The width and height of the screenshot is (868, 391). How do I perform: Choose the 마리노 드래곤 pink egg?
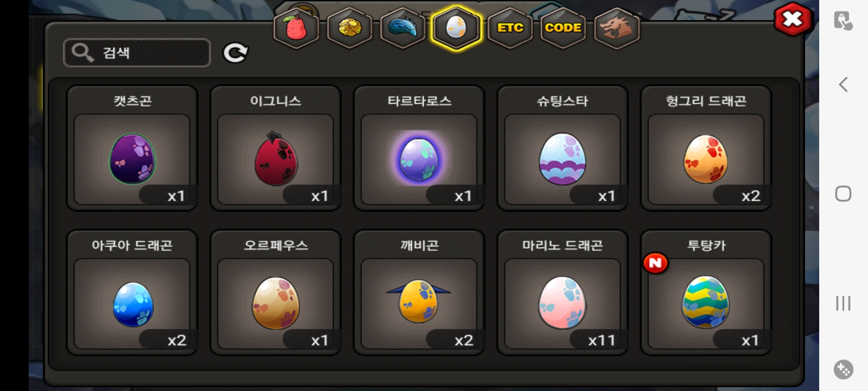point(563,292)
